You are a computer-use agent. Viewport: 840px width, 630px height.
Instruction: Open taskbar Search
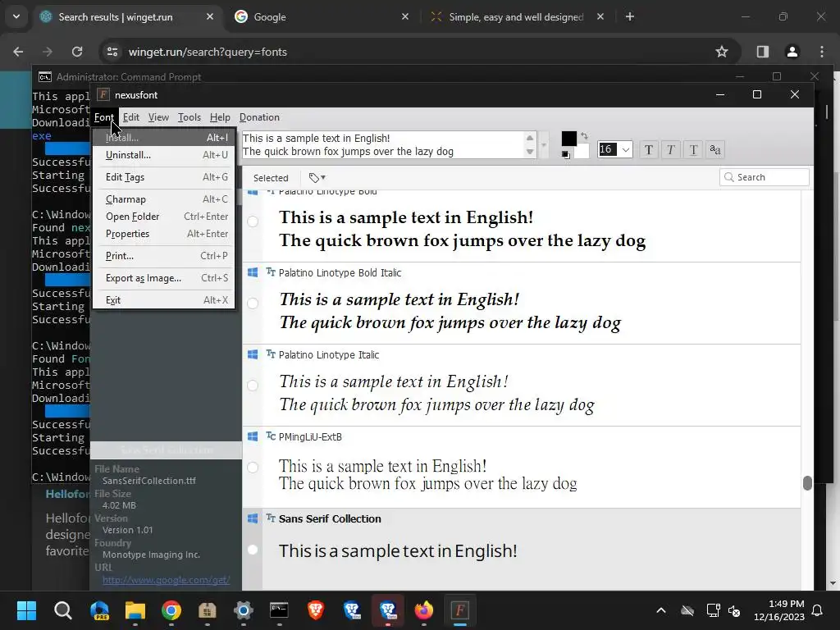(x=62, y=610)
